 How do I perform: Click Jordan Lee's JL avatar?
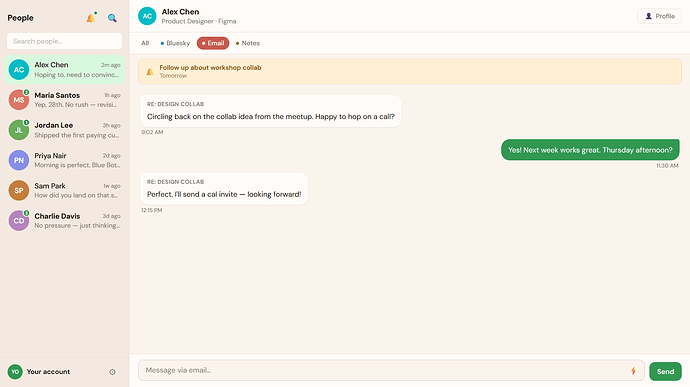pos(18,130)
